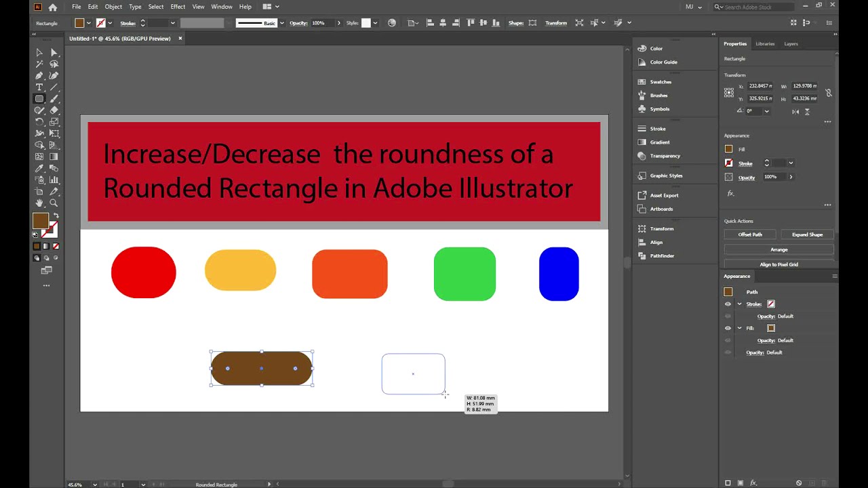Select the Line Segment tool
This screenshot has width=868, height=488.
point(54,87)
